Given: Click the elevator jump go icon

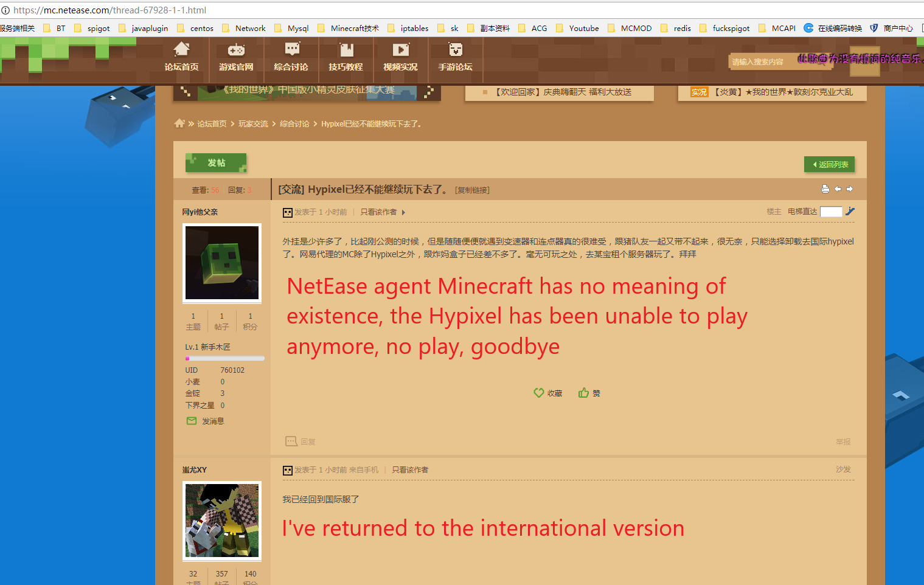Looking at the screenshot, I should [x=850, y=211].
